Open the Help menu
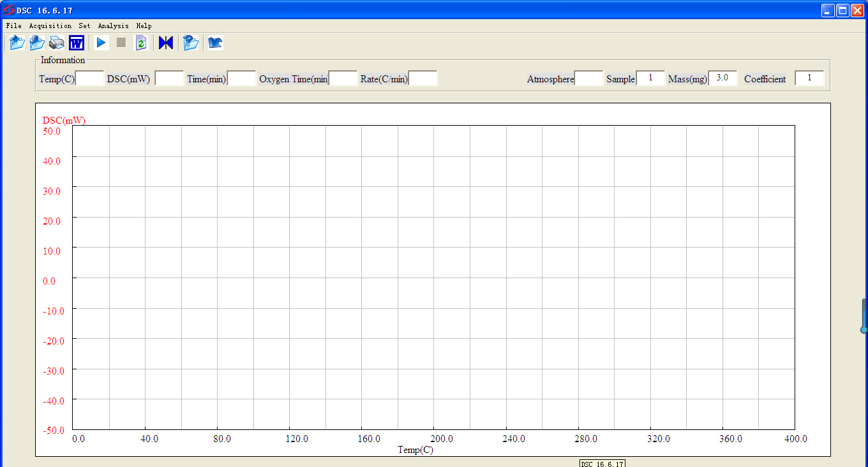Viewport: 868px width, 467px height. 144,26
